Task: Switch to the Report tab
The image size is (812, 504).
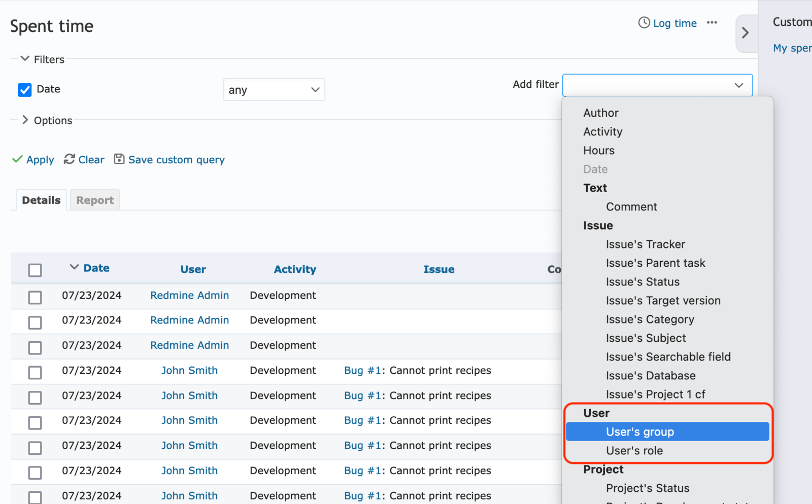Action: click(x=94, y=200)
